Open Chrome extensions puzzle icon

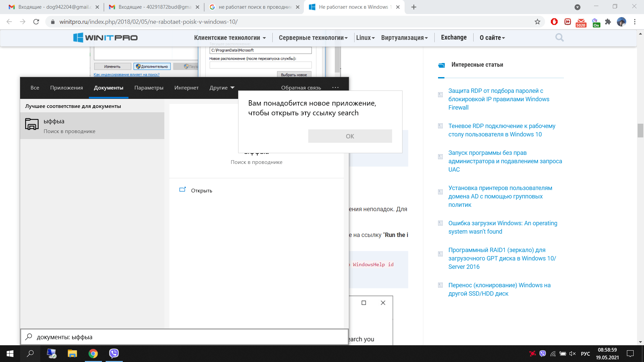(608, 22)
